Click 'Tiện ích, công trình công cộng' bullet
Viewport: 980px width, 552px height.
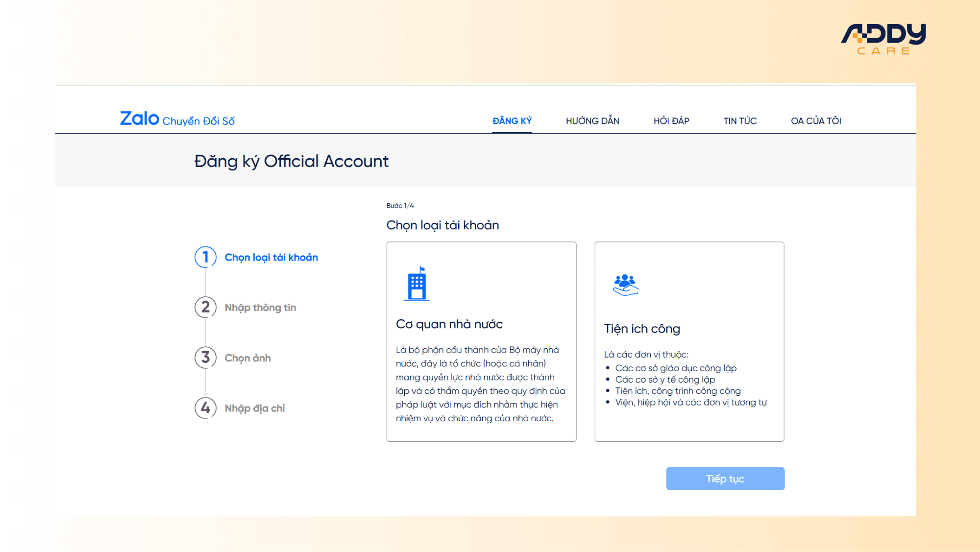678,391
